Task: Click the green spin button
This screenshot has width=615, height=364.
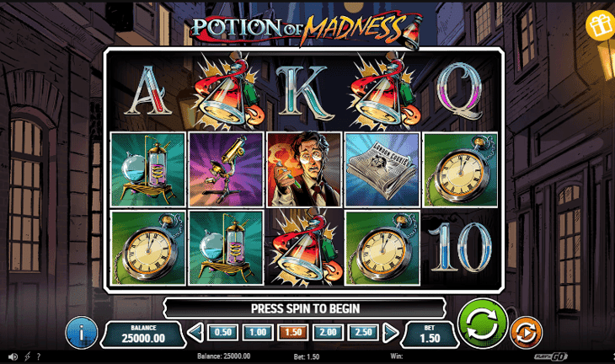Action: point(483,323)
